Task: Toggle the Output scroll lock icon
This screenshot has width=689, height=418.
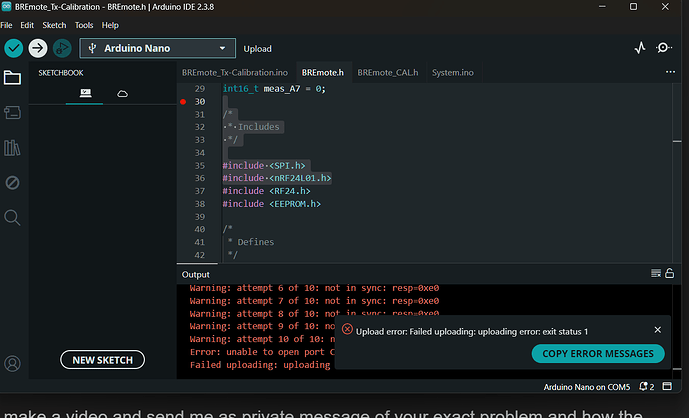Action: point(669,273)
